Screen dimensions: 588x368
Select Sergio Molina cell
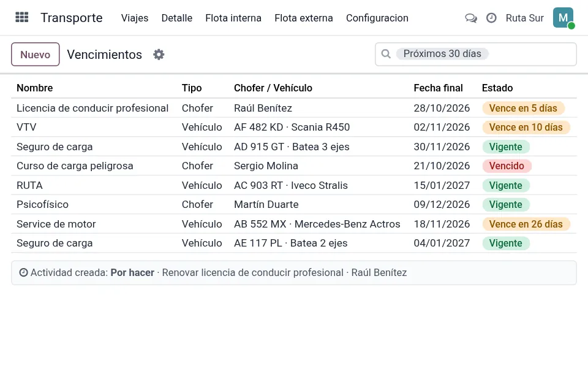[266, 166]
